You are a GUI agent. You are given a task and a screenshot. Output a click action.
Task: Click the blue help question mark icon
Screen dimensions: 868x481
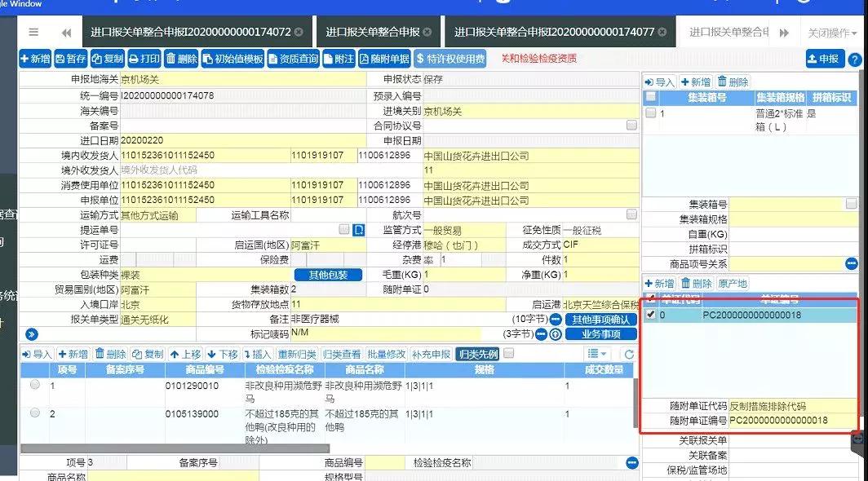pos(854,60)
